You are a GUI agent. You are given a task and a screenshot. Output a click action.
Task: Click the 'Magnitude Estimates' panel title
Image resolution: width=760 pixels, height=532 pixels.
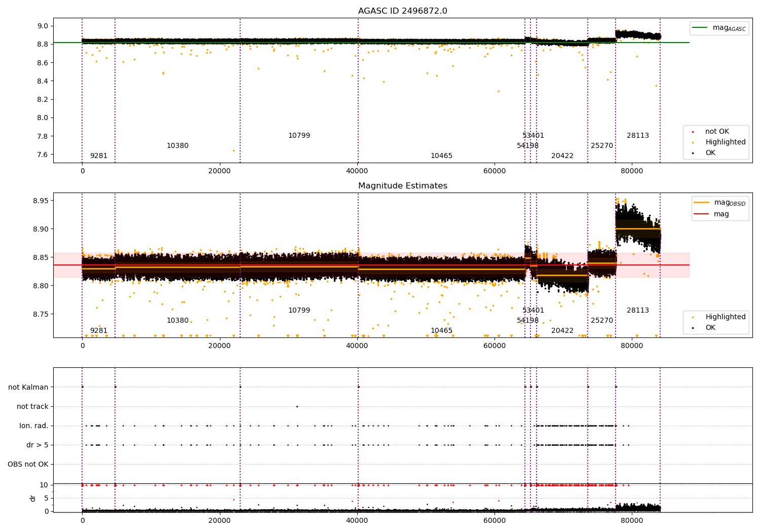[403, 186]
